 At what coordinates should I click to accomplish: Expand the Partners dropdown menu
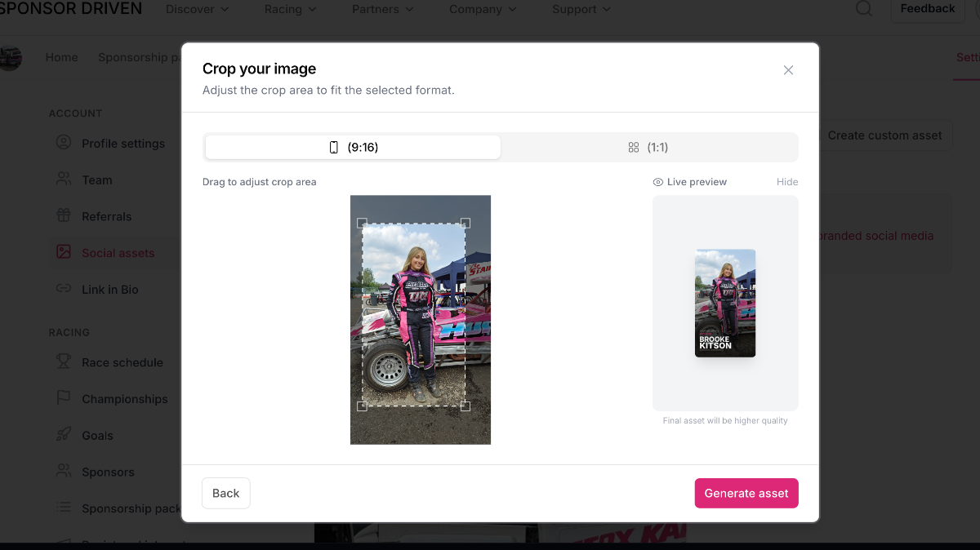pos(383,9)
